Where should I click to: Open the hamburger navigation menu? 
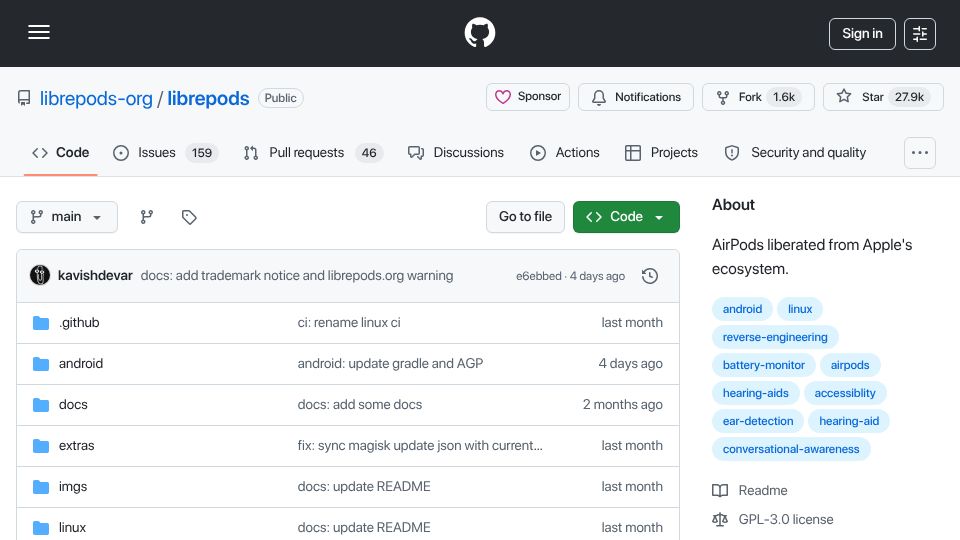click(x=39, y=32)
